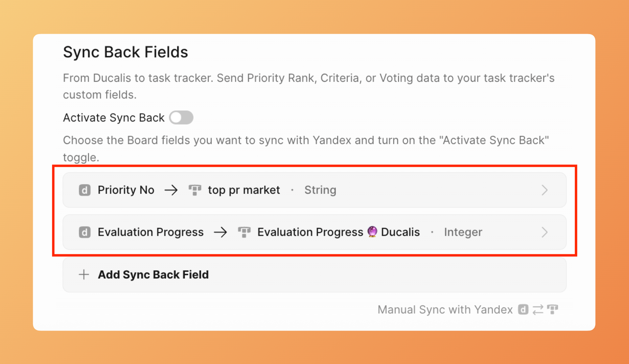This screenshot has height=364, width=629.
Task: Click the Activate Sync Back label
Action: tap(114, 118)
